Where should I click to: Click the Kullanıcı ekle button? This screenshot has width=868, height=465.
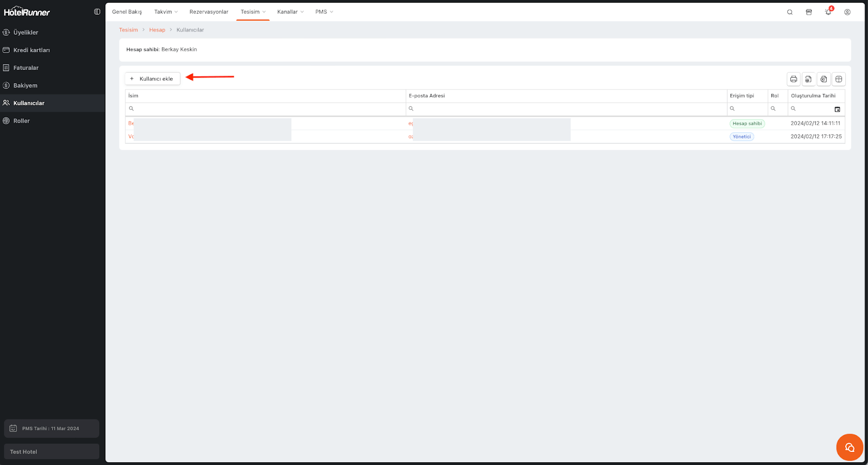[152, 79]
